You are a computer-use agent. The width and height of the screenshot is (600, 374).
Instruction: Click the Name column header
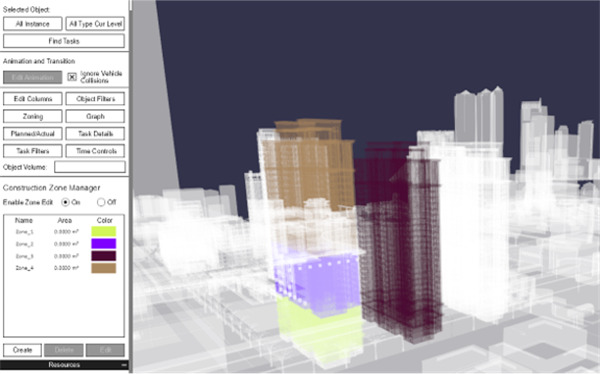24,220
